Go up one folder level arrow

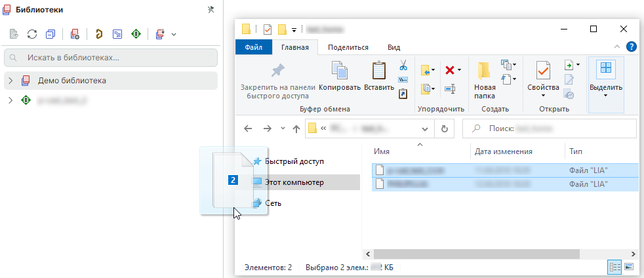[296, 129]
